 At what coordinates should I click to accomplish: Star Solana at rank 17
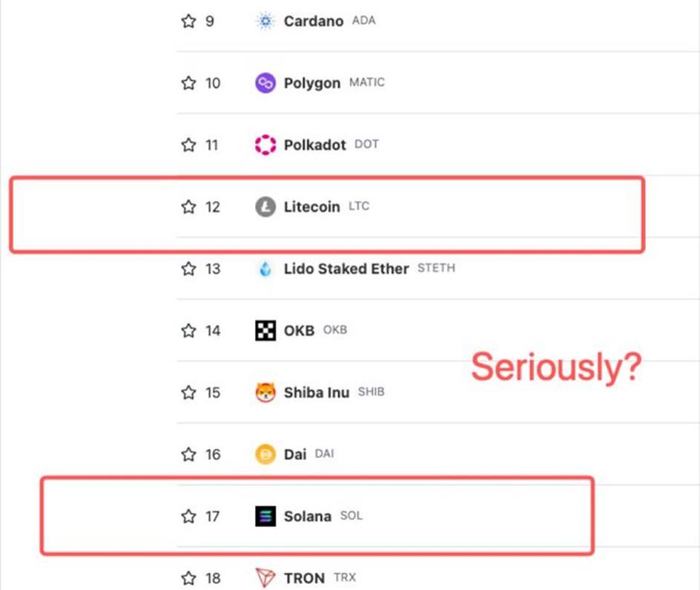pyautogui.click(x=188, y=517)
